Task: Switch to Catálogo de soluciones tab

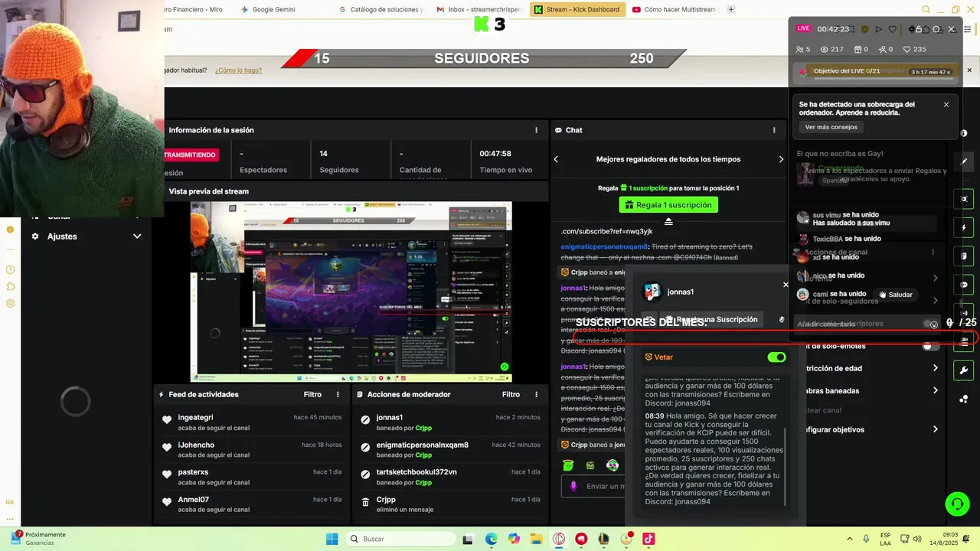Action: point(381,9)
